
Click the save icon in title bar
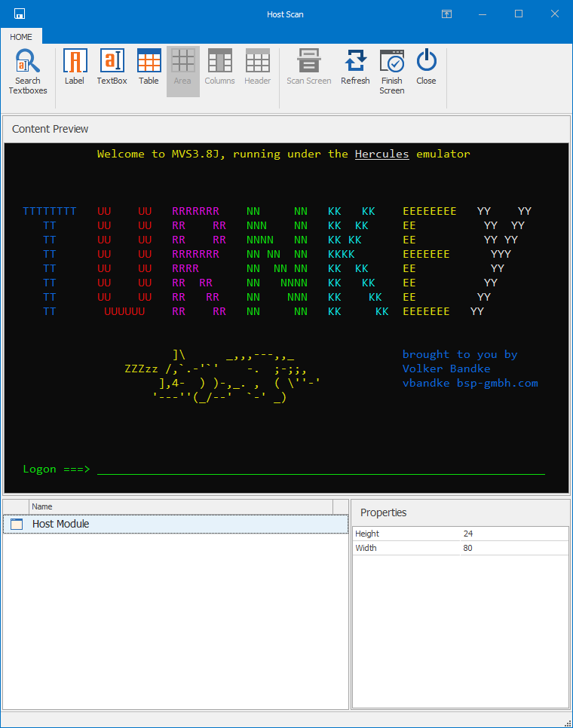point(20,14)
